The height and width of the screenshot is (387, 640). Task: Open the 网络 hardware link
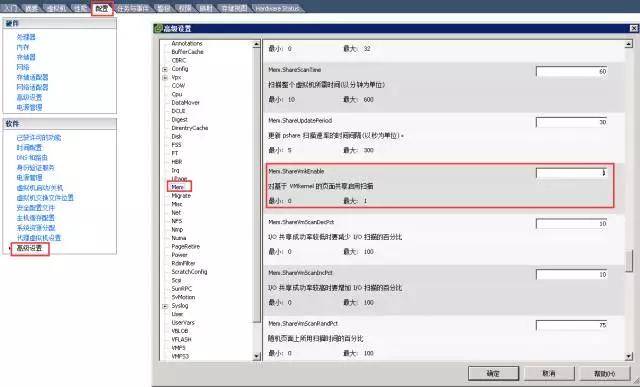click(23, 67)
